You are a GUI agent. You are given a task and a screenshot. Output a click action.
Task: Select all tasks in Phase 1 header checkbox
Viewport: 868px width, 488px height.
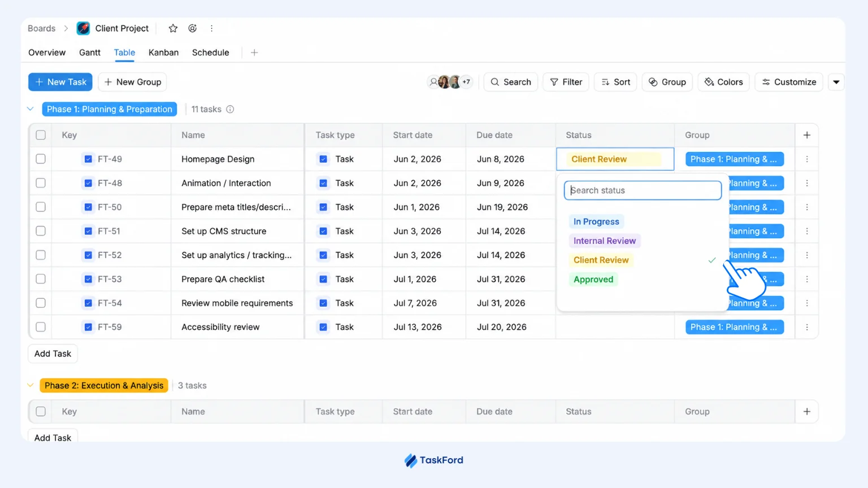[41, 135]
